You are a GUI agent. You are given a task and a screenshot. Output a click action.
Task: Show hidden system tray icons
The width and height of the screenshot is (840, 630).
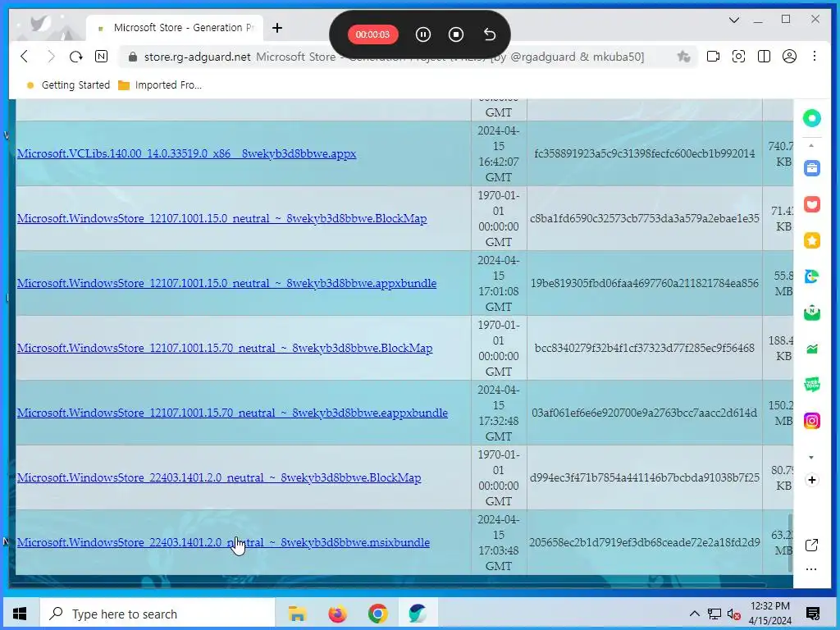pos(694,614)
